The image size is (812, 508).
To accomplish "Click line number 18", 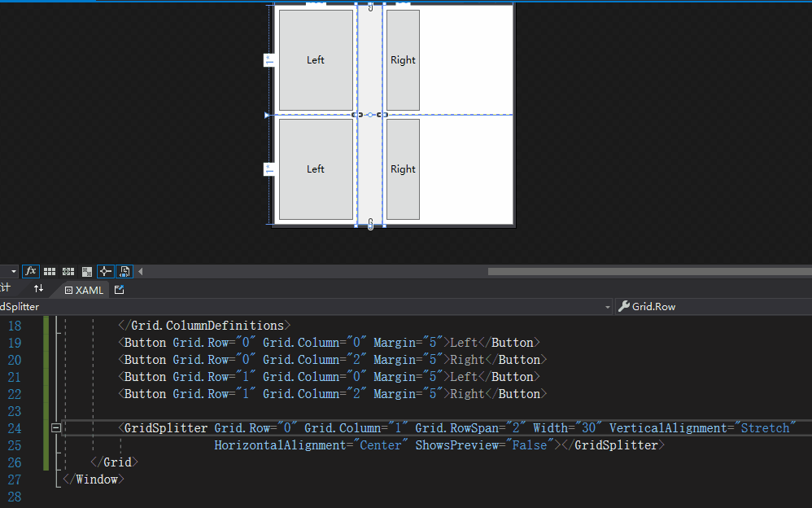I will point(15,326).
